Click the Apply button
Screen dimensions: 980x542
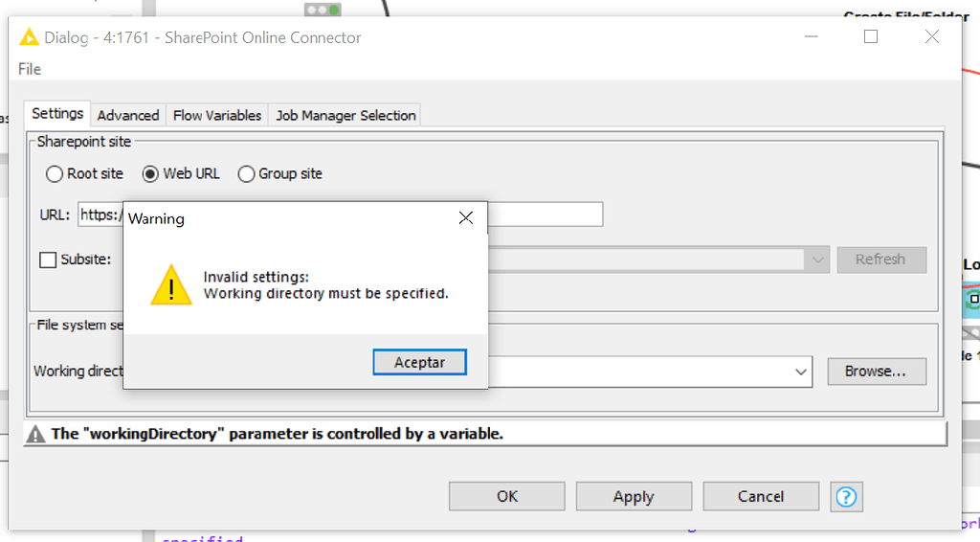click(x=634, y=496)
